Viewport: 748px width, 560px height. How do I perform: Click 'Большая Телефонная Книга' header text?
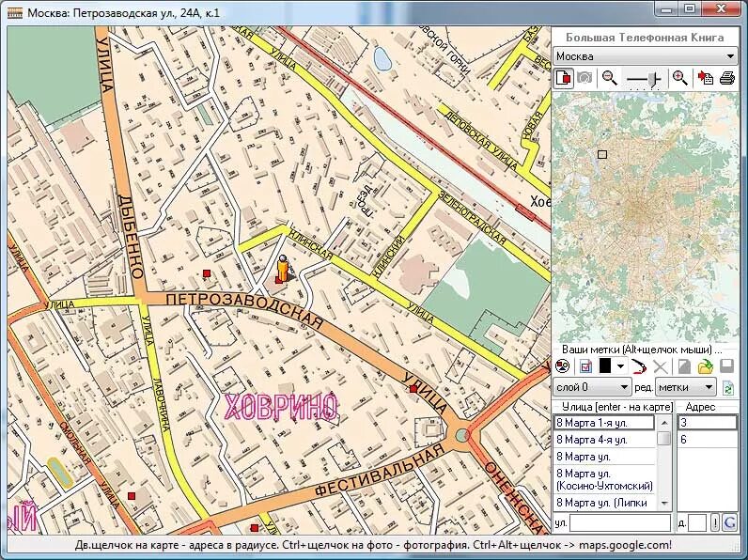[x=645, y=38]
